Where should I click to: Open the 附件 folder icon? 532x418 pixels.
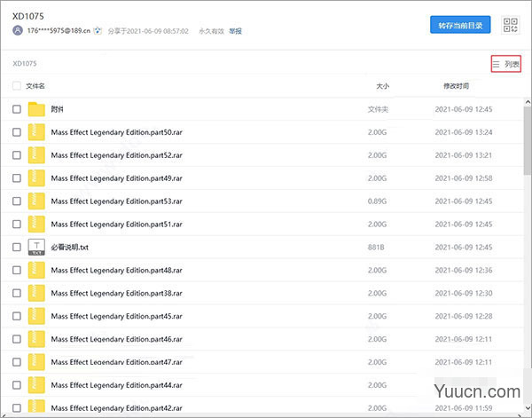[x=36, y=109]
